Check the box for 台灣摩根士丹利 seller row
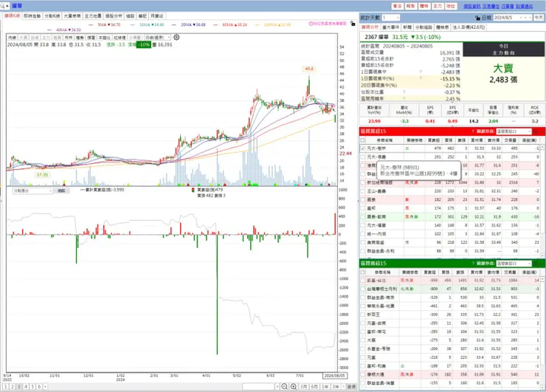 point(363,289)
